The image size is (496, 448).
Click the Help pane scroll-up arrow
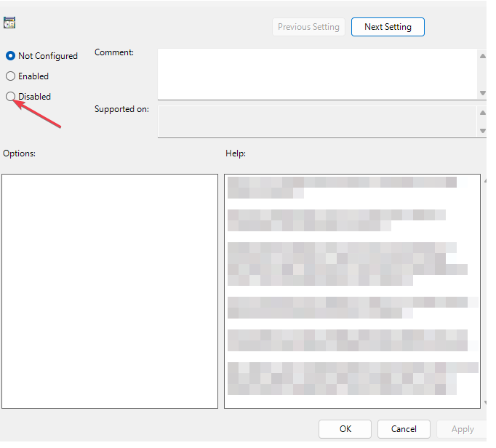point(485,181)
